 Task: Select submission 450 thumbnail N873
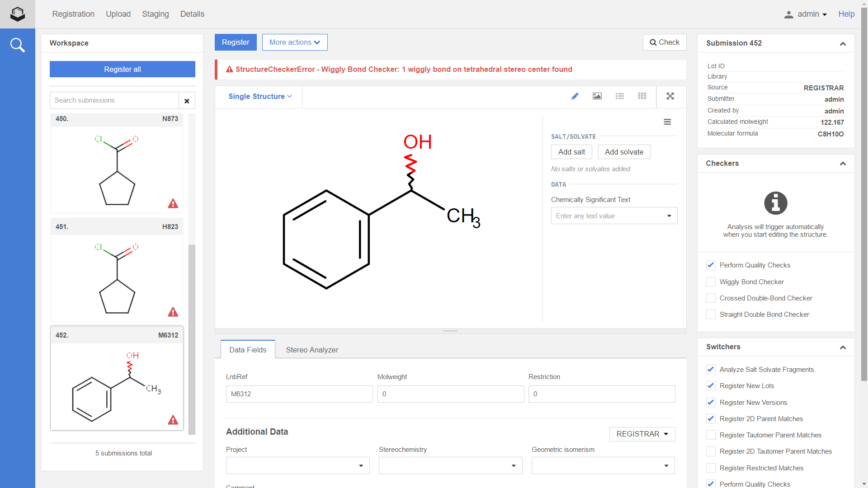117,169
